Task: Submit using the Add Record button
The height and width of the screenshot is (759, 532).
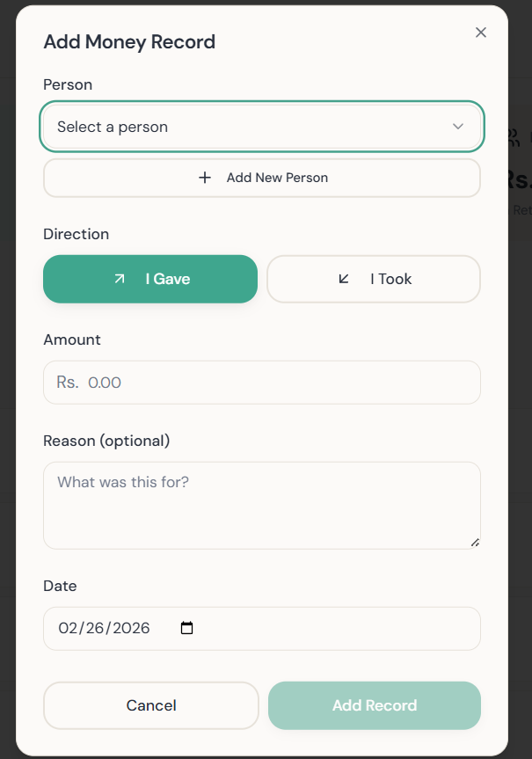Action: (x=374, y=704)
